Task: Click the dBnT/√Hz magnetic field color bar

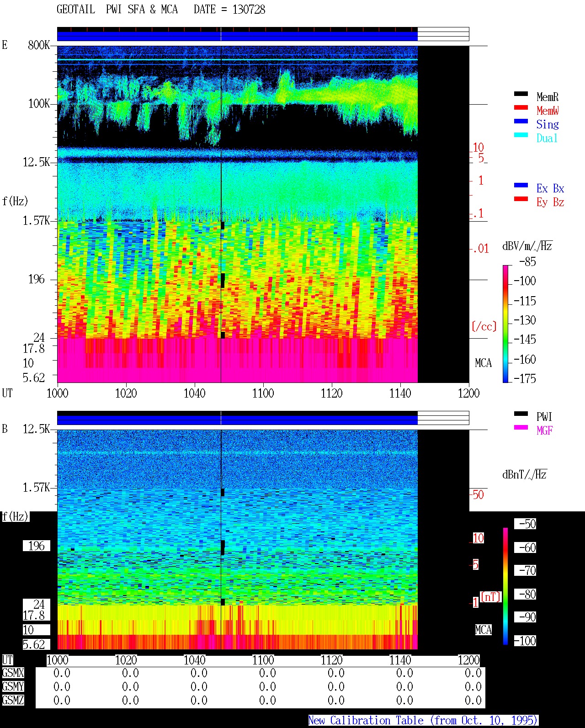Action: point(505,586)
